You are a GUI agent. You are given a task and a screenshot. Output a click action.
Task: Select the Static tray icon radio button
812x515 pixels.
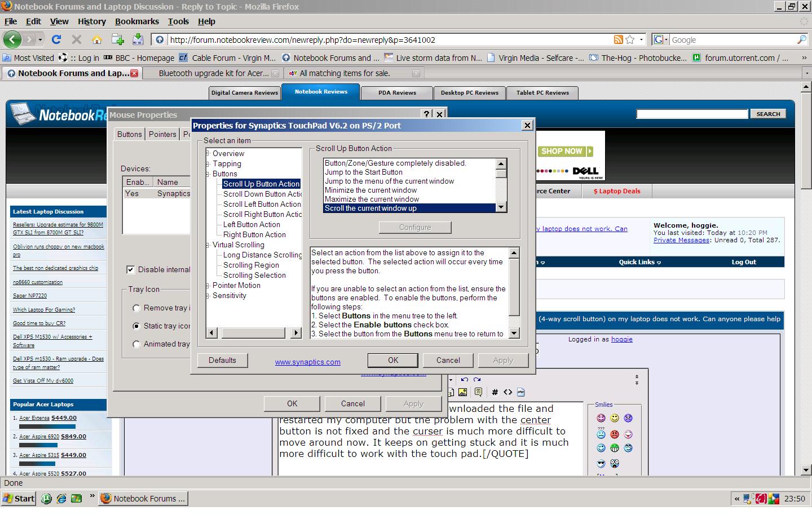[x=136, y=326]
